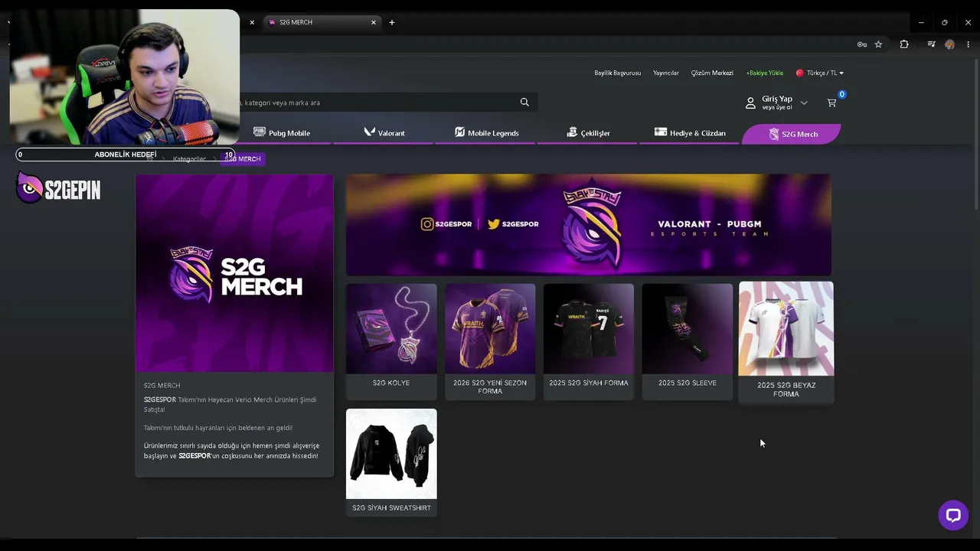Click the Turkish flag icon
Image resolution: width=980 pixels, height=551 pixels.
coord(799,73)
